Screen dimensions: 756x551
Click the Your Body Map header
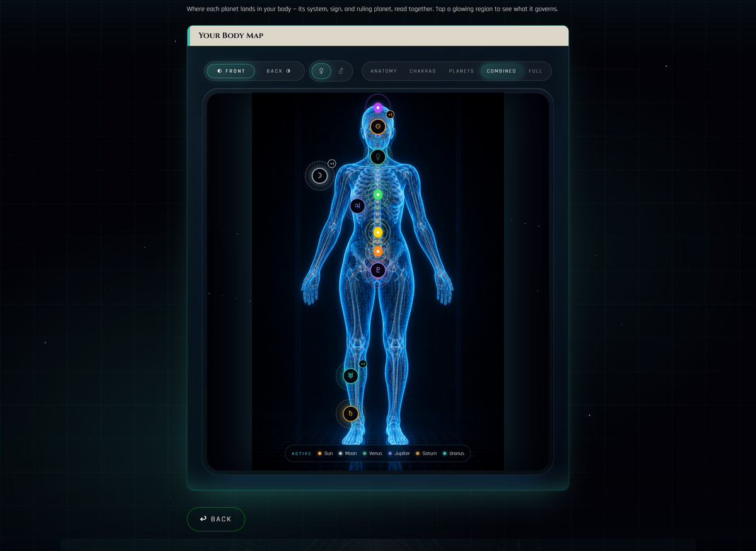(378, 36)
